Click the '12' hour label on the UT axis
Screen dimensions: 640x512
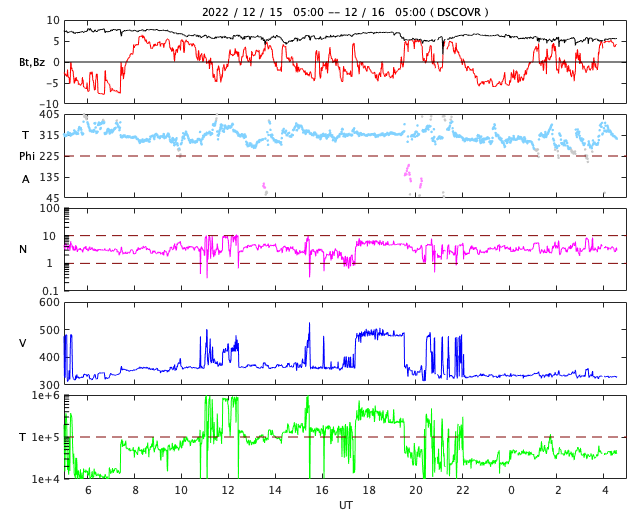(x=228, y=490)
